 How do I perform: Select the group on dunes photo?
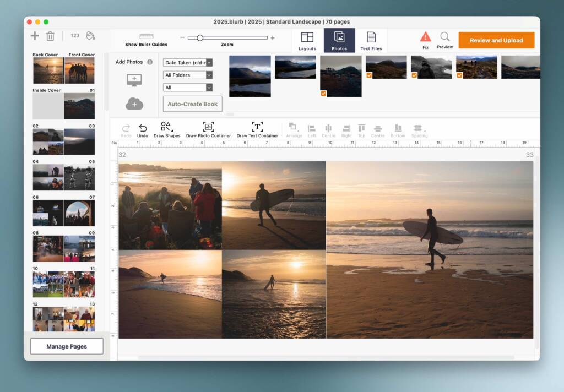170,205
